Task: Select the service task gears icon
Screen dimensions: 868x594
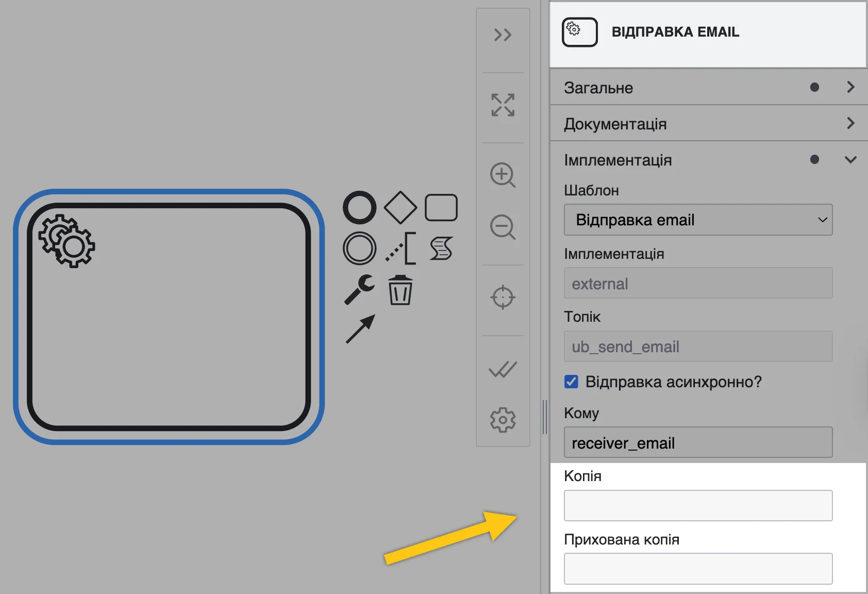Action: pyautogui.click(x=67, y=241)
